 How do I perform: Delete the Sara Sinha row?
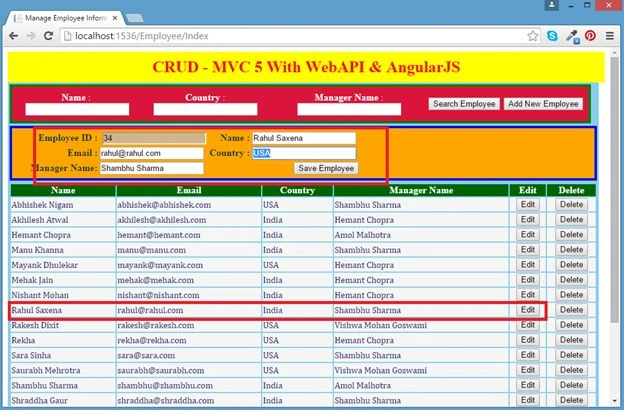tap(571, 355)
